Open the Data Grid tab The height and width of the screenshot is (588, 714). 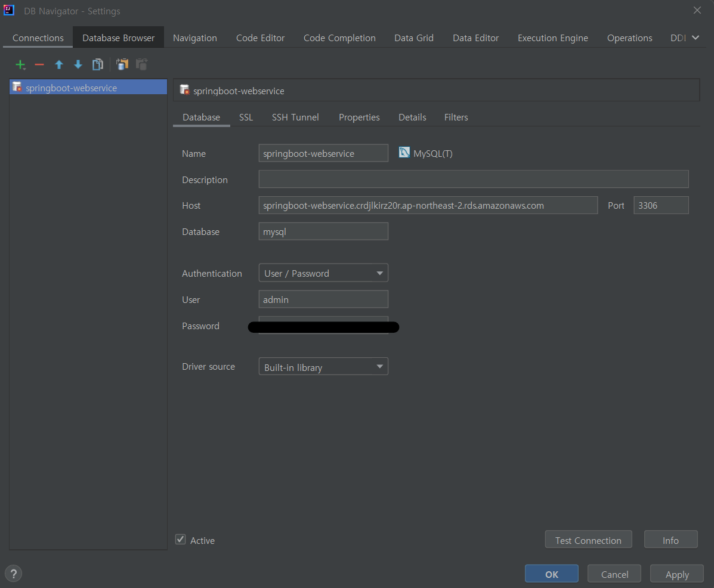coord(414,38)
